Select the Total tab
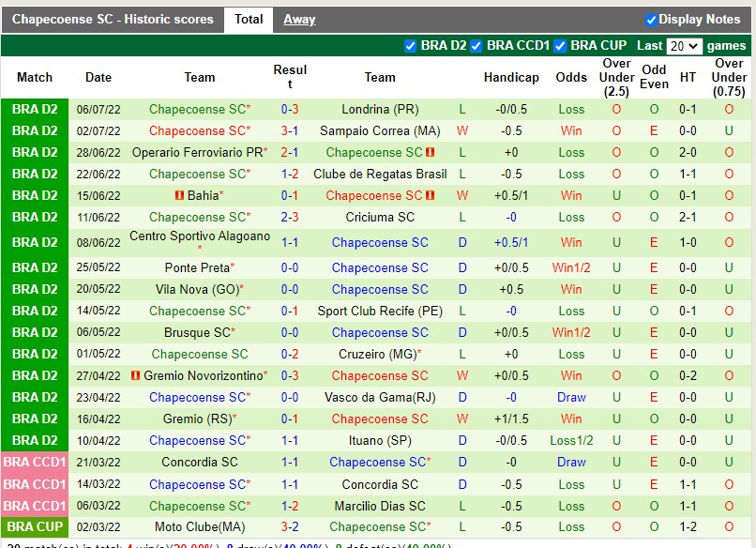The width and height of the screenshot is (756, 548). 248,19
